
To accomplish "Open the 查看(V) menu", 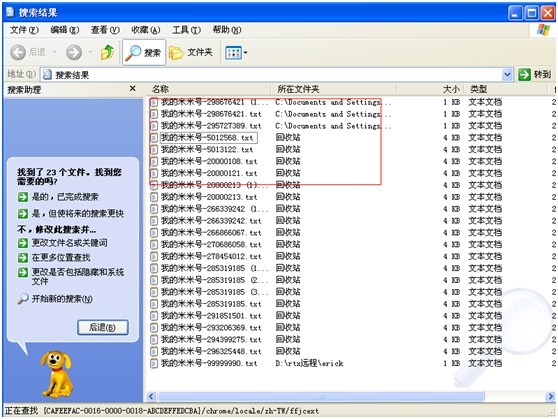I will (105, 30).
